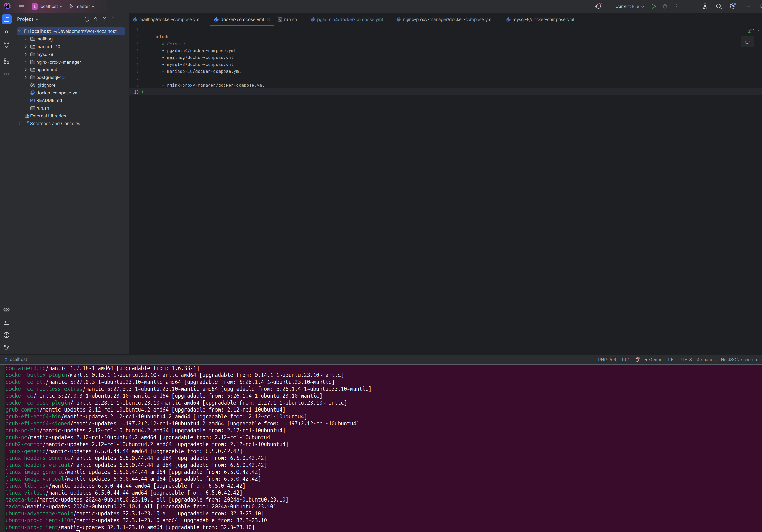Change PHP: 5.6 language level
Viewport: 762px width, 532px height.
coord(607,360)
